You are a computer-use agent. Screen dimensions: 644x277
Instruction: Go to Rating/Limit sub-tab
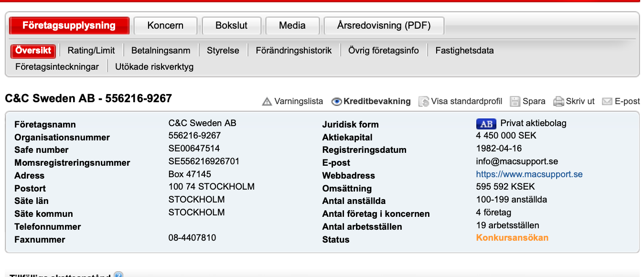click(x=91, y=51)
